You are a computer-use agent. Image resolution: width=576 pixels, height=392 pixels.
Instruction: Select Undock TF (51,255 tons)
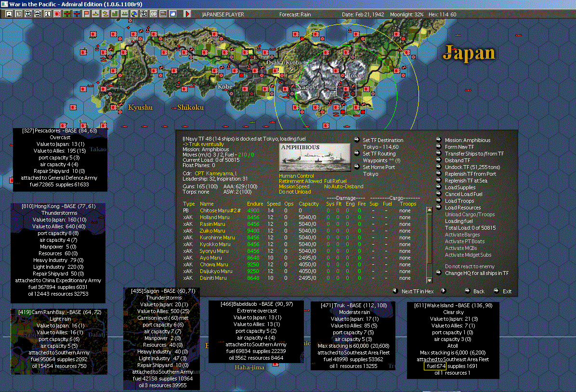pos(472,167)
